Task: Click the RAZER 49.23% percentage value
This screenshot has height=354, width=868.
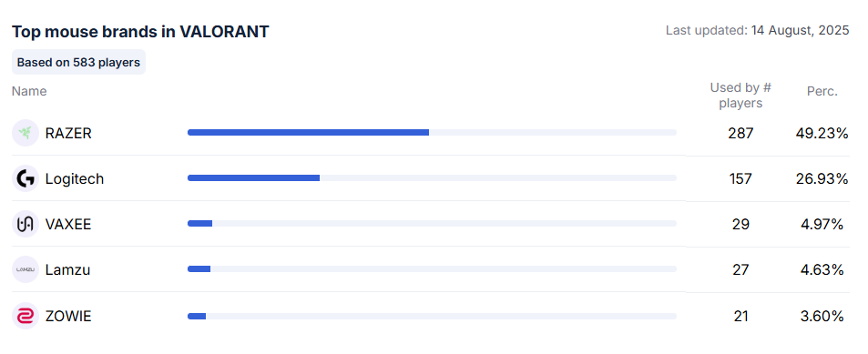Action: pos(822,133)
